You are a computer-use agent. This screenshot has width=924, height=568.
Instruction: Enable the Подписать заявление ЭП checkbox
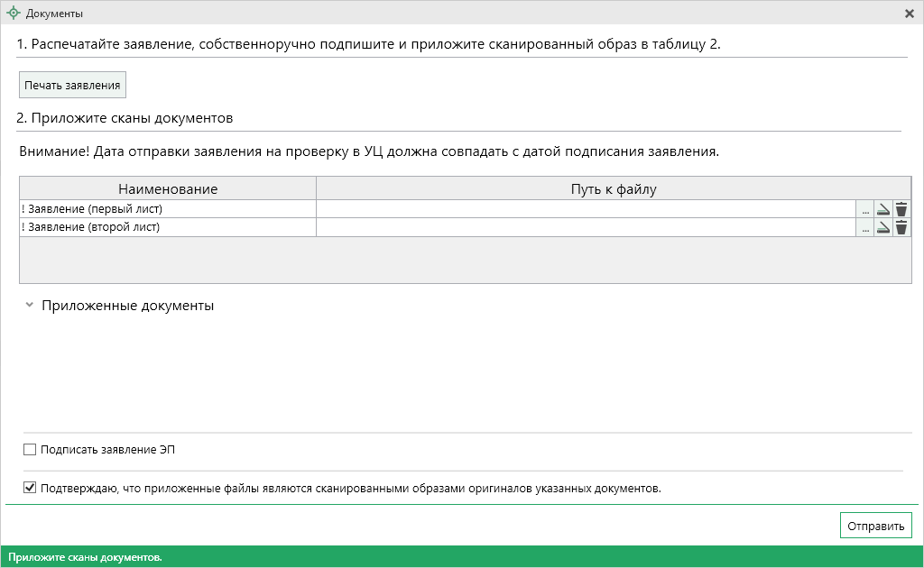tap(30, 449)
